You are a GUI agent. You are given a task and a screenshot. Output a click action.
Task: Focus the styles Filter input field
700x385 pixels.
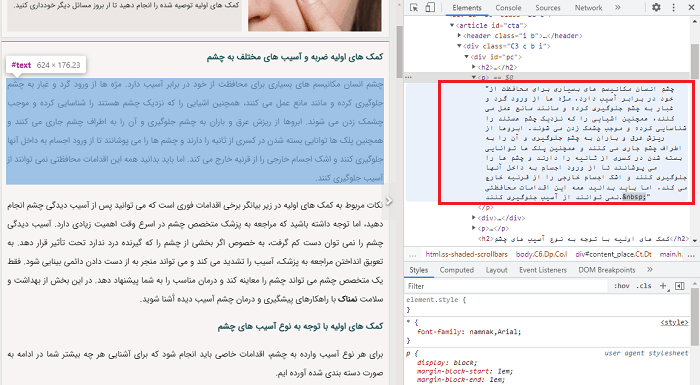507,286
